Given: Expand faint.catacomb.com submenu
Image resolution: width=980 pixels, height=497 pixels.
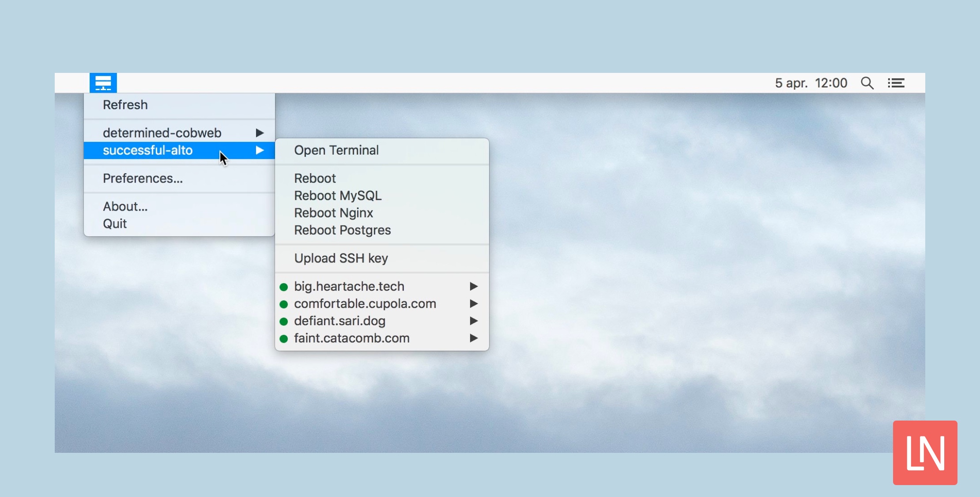Looking at the screenshot, I should point(475,338).
